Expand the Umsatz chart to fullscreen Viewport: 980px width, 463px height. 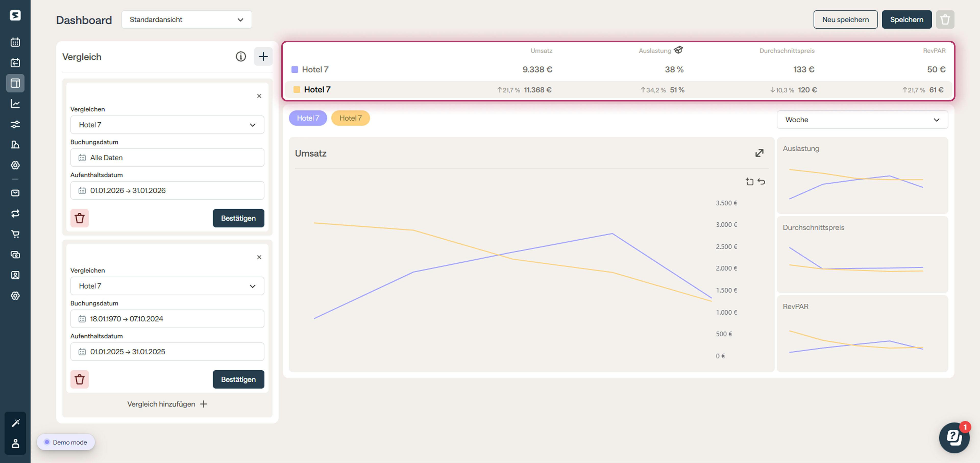click(759, 153)
